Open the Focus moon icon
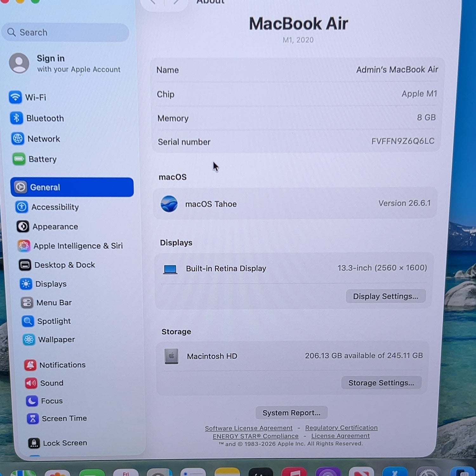The height and width of the screenshot is (476, 476). point(32,401)
